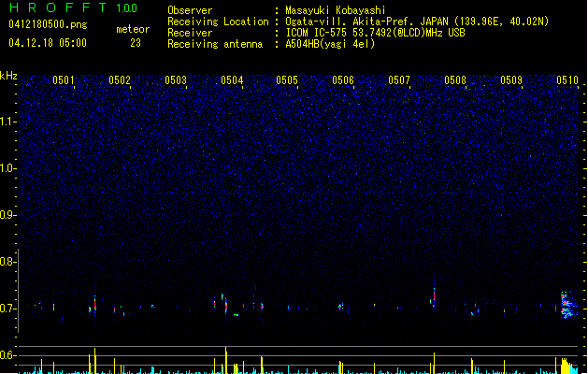Image resolution: width=588 pixels, height=374 pixels.
Task: Click the tallest yellow intensity bar below 0504
Action: click(225, 360)
